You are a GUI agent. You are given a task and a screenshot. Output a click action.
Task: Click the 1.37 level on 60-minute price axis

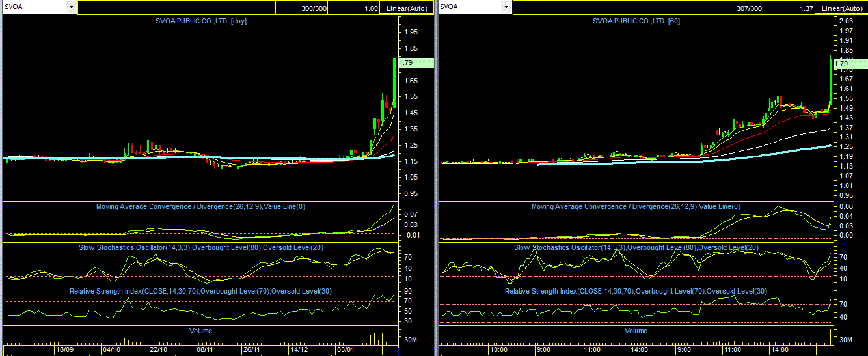coord(846,127)
